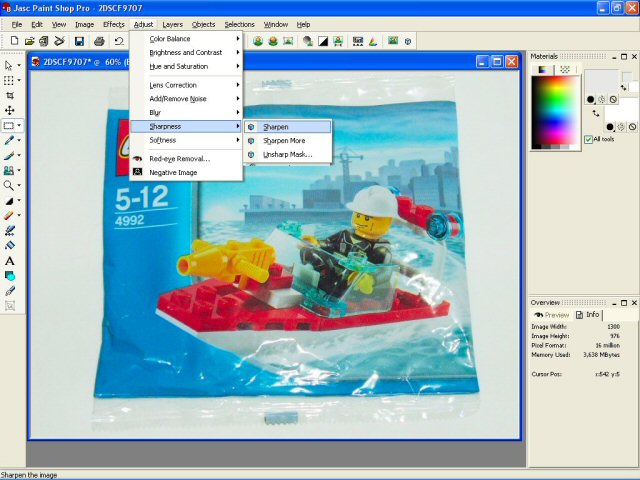Toggle transparent mode under foreground material box
Image resolution: width=640 pixels, height=480 pixels.
(x=613, y=99)
